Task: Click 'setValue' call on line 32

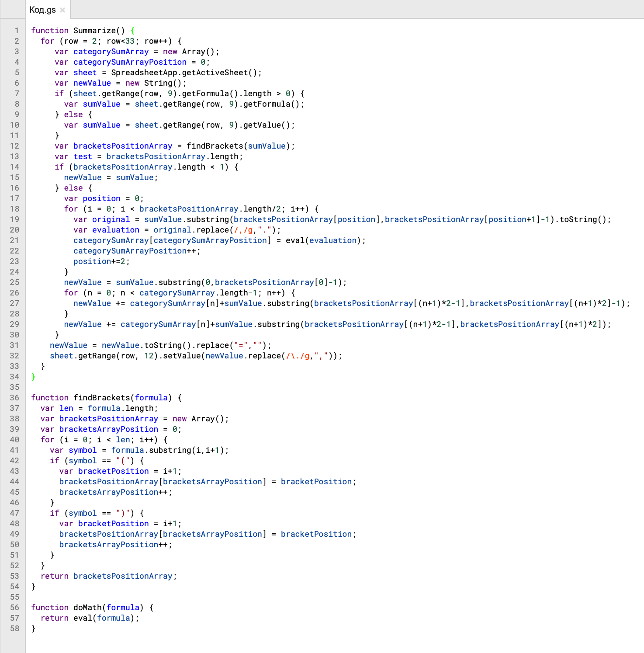Action: (182, 356)
